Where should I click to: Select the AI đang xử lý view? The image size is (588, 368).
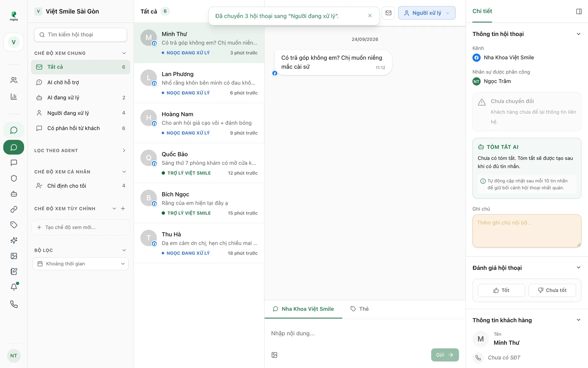(x=80, y=98)
